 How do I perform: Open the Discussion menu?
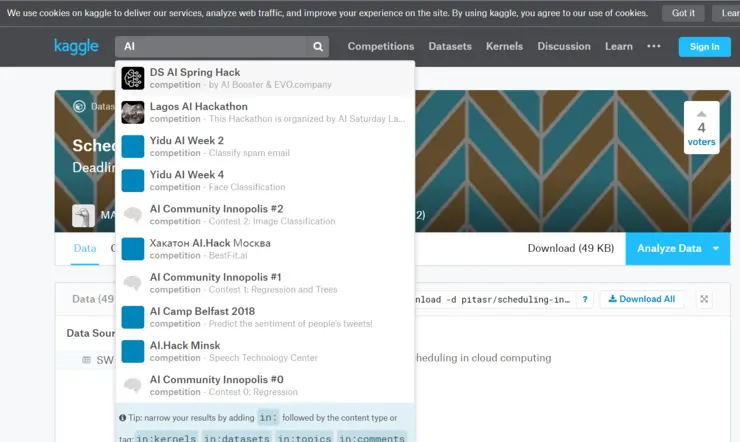(564, 46)
